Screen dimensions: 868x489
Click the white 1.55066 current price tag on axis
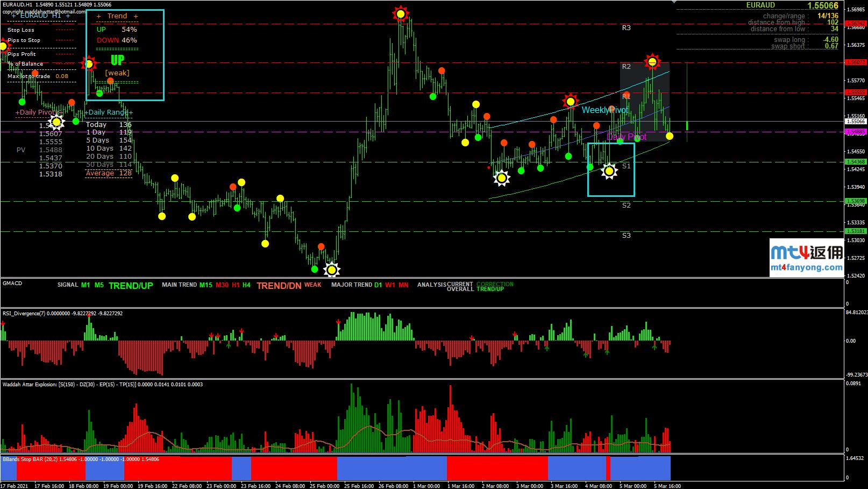[x=855, y=122]
